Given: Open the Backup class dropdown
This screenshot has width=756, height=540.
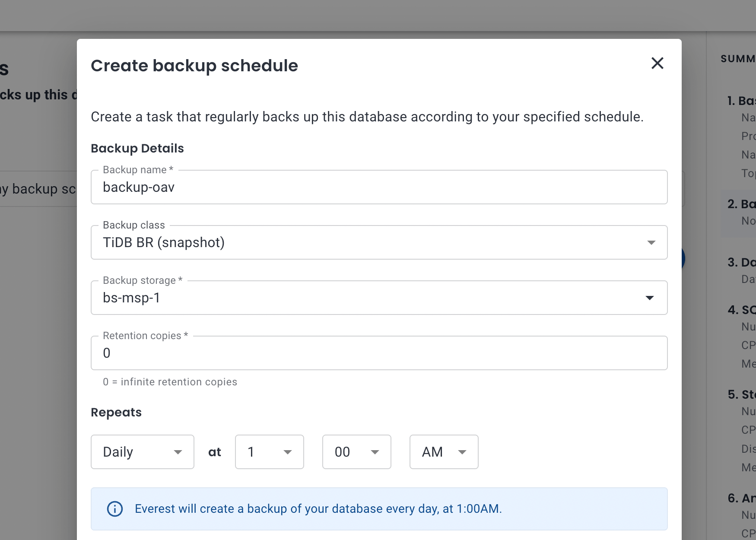Looking at the screenshot, I should pyautogui.click(x=379, y=242).
